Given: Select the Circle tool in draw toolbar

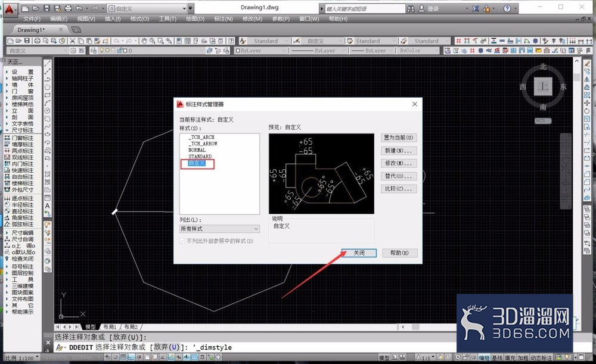Looking at the screenshot, I should tap(48, 111).
